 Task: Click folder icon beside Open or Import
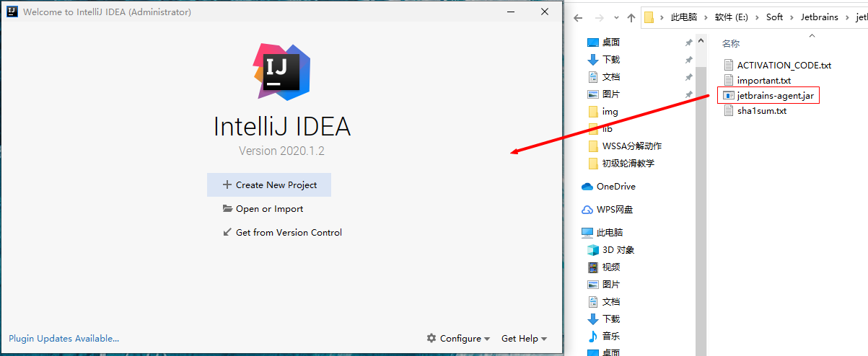[x=227, y=209]
